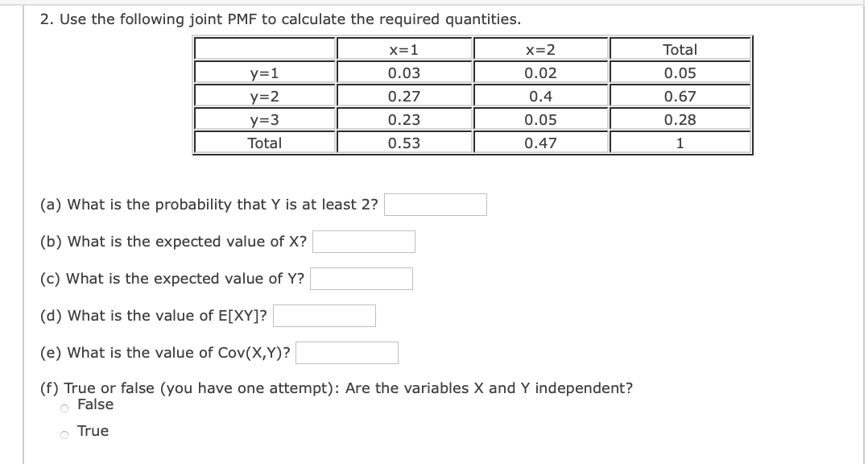Click the expected value of Y answer field

pos(362,279)
